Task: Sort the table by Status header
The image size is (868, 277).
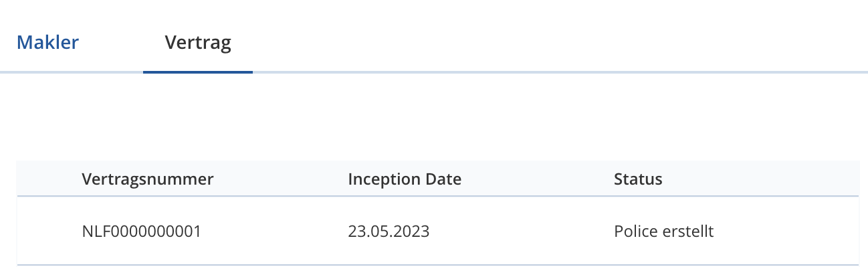Action: point(638,179)
